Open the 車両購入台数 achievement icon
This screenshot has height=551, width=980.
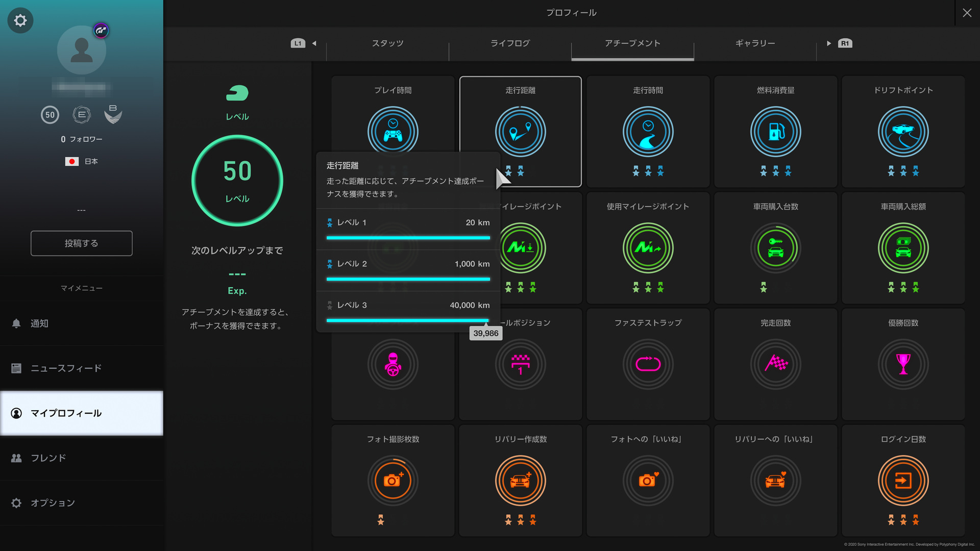[x=776, y=248]
